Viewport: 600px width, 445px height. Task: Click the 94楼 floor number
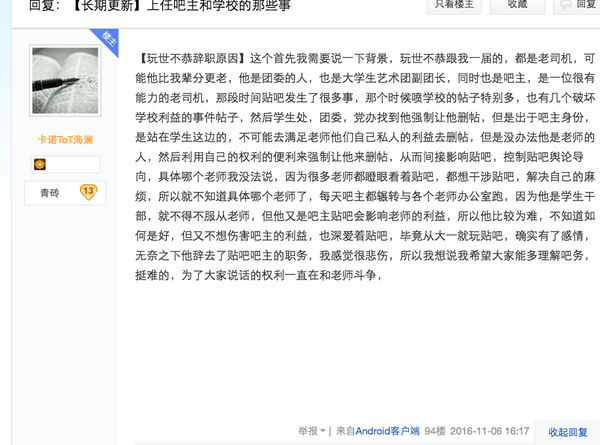tap(435, 431)
